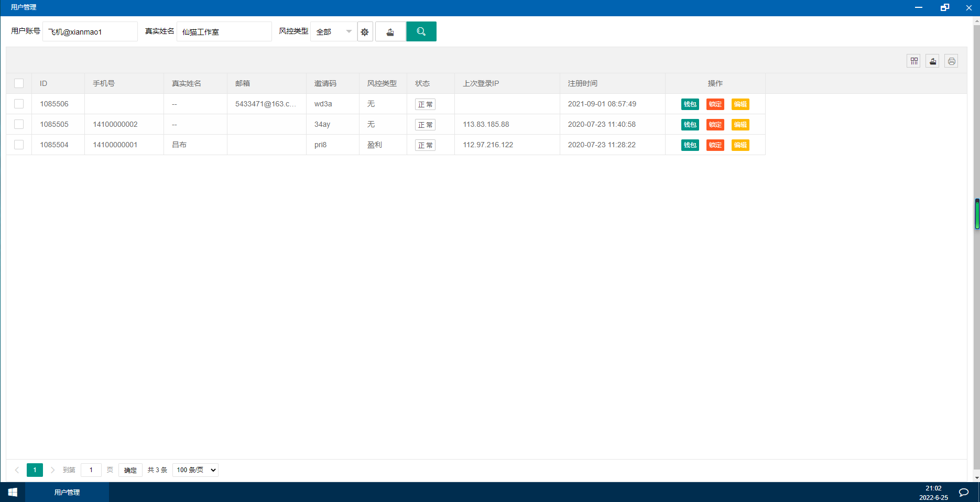Click email cell 5433471@163.c...
This screenshot has width=980, height=502.
click(266, 104)
